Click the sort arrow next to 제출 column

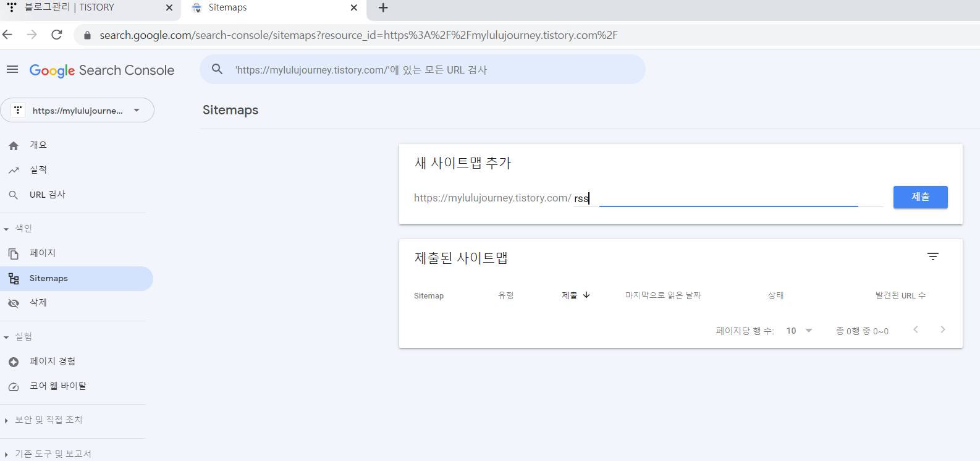tap(586, 295)
